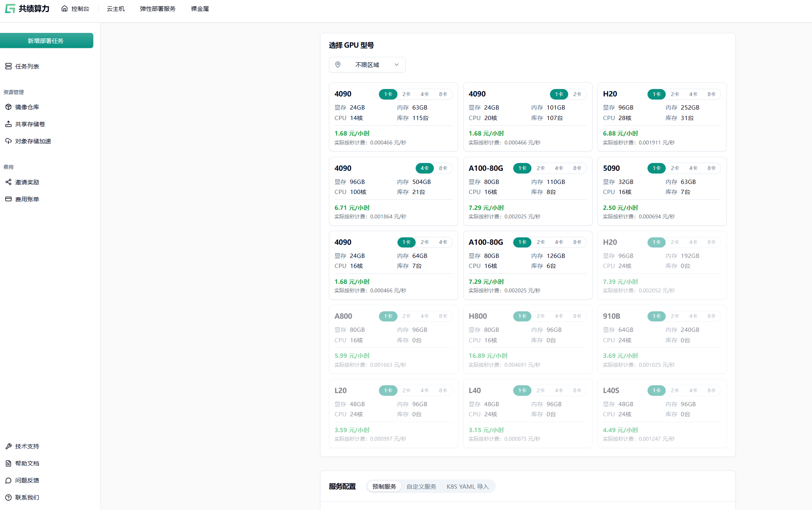
Task: Click the 镜像仓库 cube icon
Action: pos(8,107)
